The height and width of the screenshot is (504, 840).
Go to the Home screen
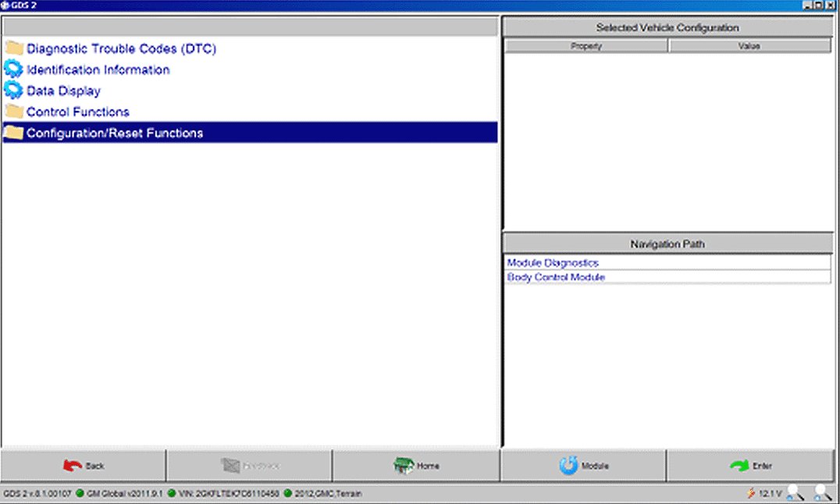416,466
